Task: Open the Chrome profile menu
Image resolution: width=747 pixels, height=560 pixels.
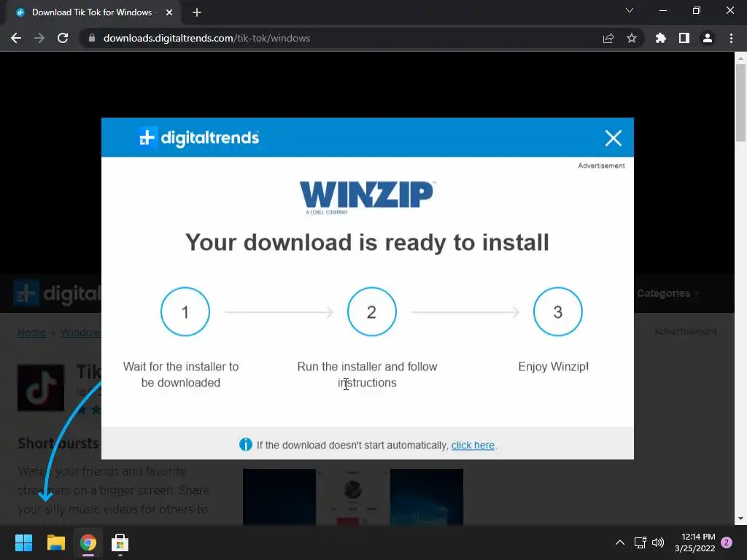Action: point(708,38)
